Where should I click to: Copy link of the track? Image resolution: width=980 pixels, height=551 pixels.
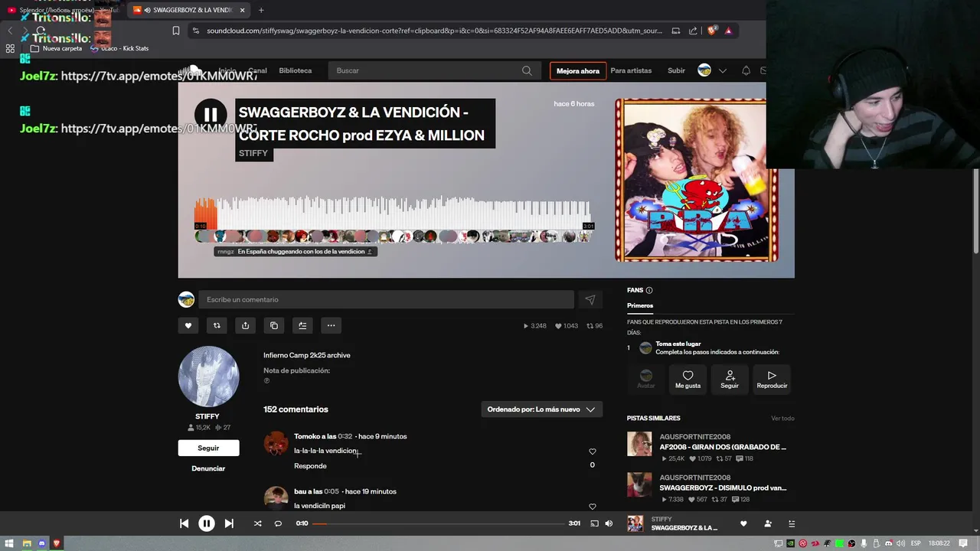[274, 325]
